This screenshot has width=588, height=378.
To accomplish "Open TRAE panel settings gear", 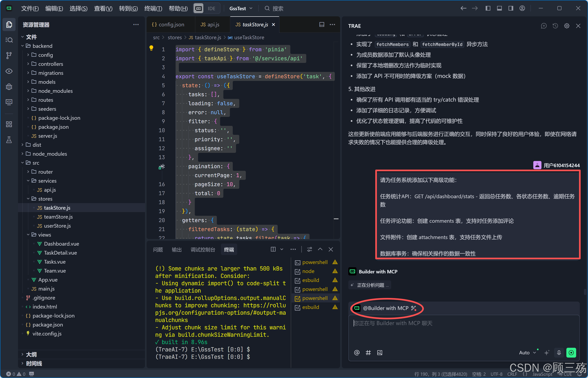I will 567,26.
